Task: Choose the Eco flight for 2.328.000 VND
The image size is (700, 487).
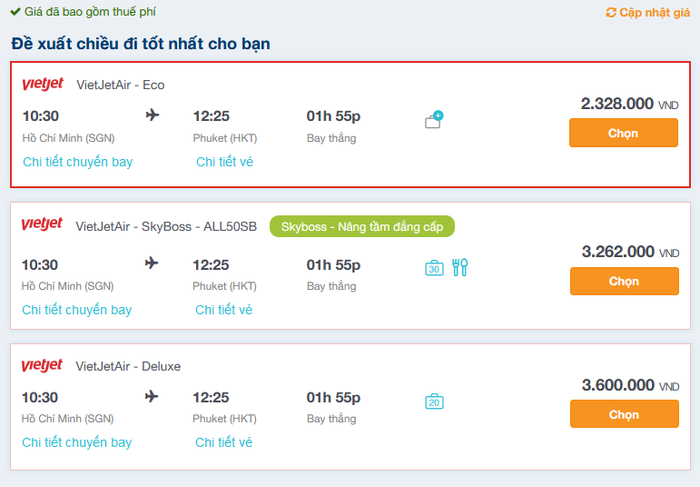Action: point(623,133)
